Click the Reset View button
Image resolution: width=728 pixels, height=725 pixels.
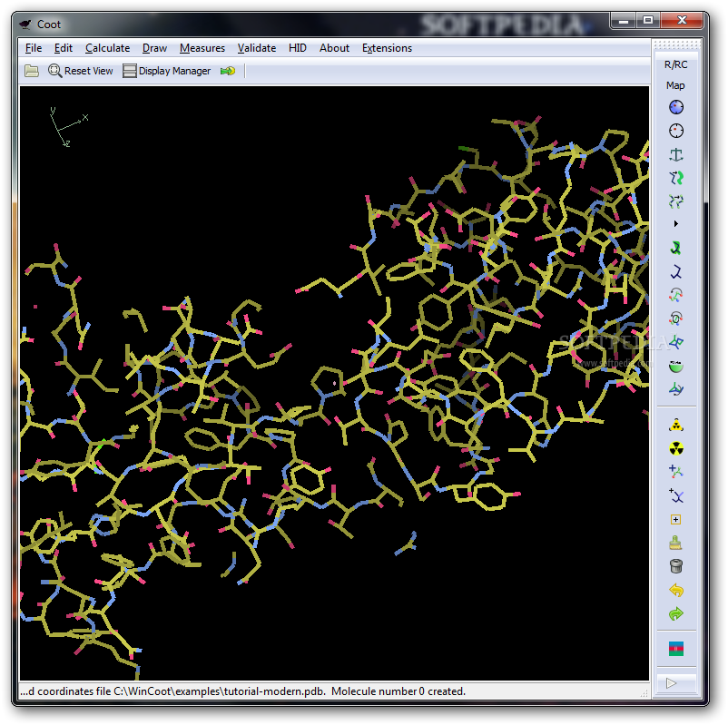[80, 71]
